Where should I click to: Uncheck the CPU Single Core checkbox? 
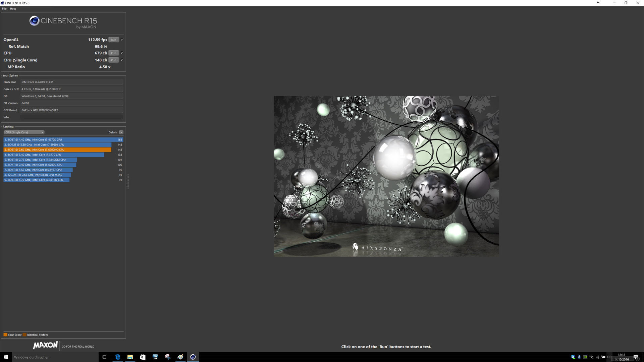tap(122, 60)
